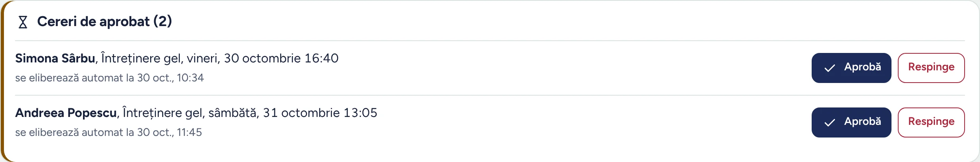This screenshot has width=980, height=162.
Task: Click the separator between the two requests
Action: pos(490,95)
